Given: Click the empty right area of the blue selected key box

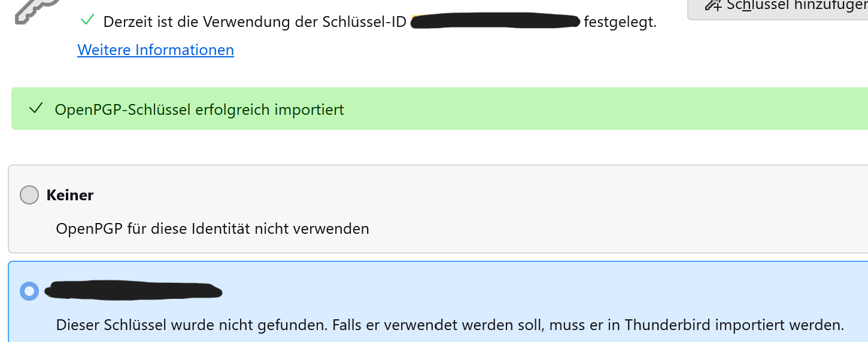Looking at the screenshot, I should tap(599, 291).
